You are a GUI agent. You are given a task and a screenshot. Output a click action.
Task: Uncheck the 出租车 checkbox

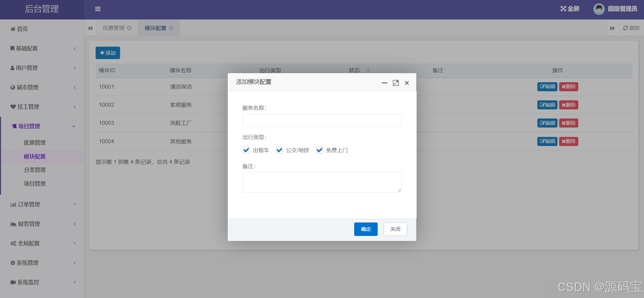coord(246,150)
